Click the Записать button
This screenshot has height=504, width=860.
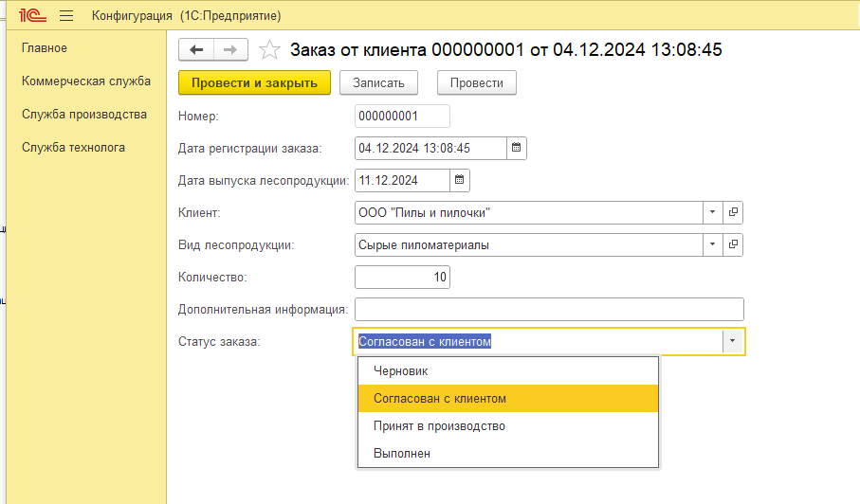pos(378,82)
